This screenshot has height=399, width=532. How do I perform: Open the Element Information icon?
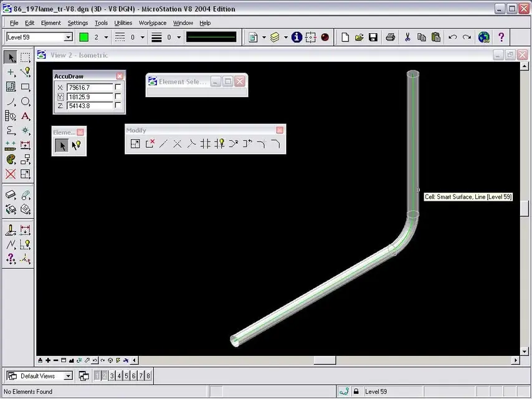pyautogui.click(x=297, y=37)
